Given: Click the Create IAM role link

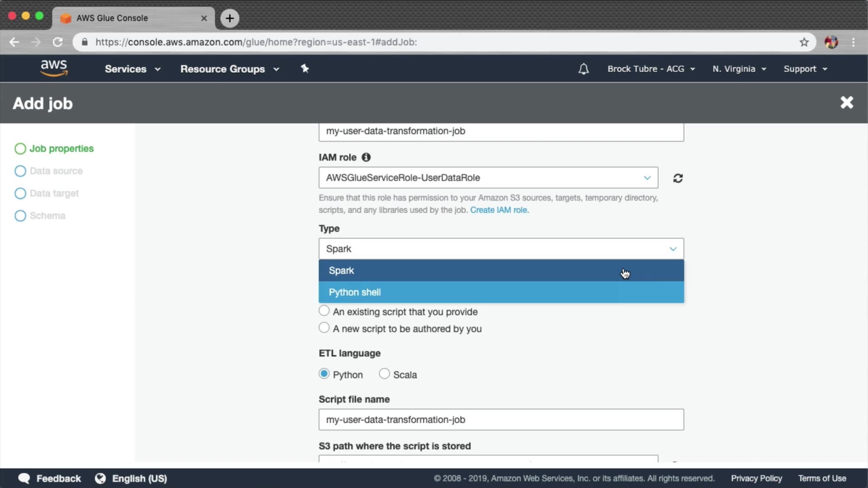Looking at the screenshot, I should (x=499, y=210).
